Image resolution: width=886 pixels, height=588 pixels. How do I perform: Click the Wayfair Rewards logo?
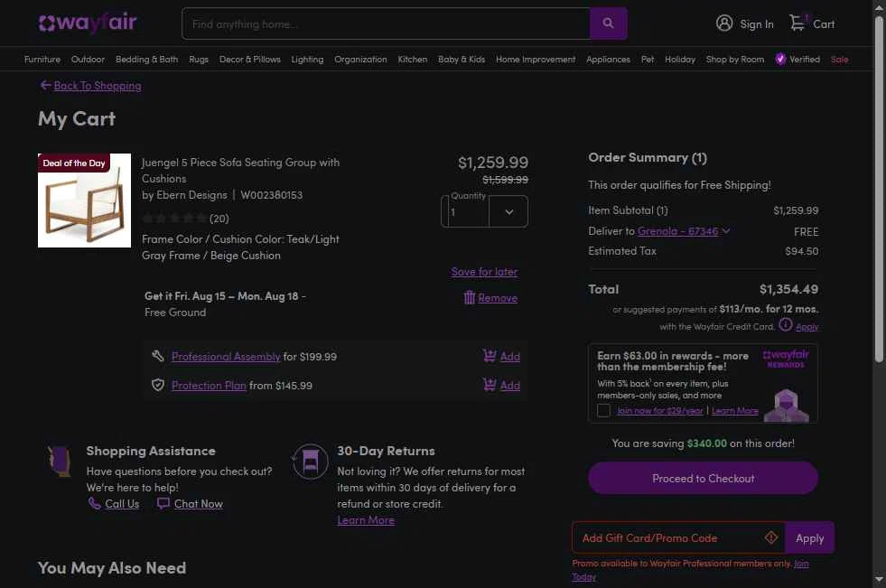(786, 359)
